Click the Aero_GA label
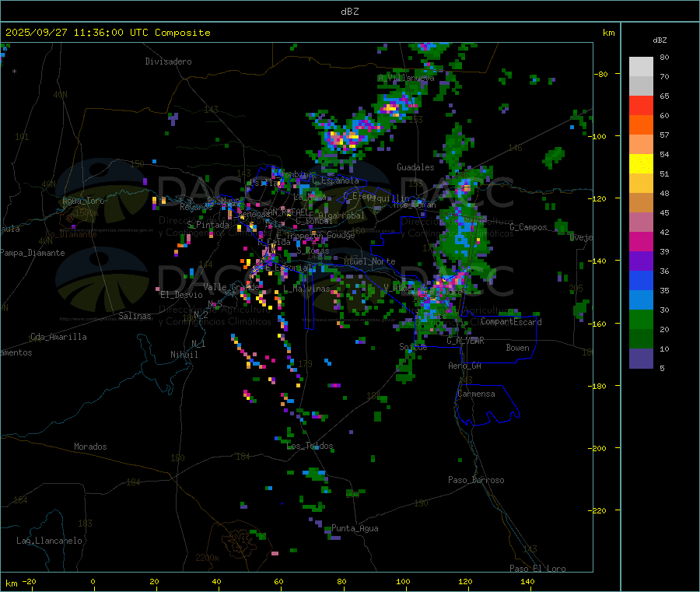This screenshot has width=700, height=592. [x=465, y=366]
